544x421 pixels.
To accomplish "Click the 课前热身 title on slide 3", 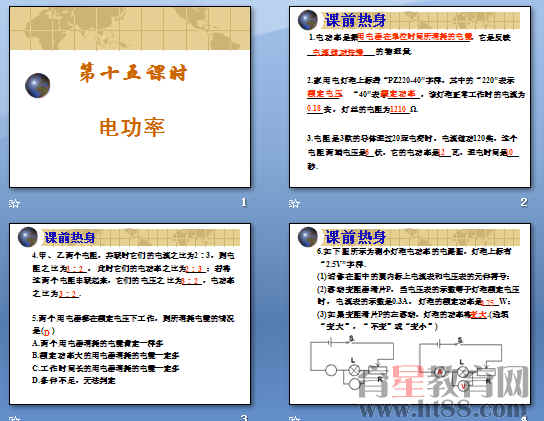I will [x=70, y=237].
